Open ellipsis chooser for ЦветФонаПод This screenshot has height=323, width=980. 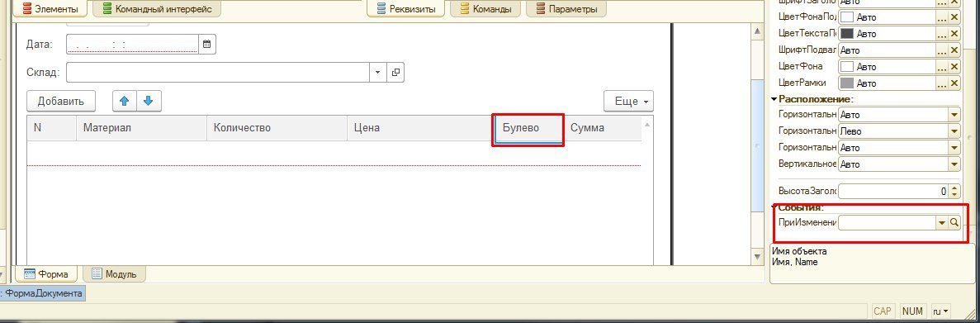pos(942,17)
